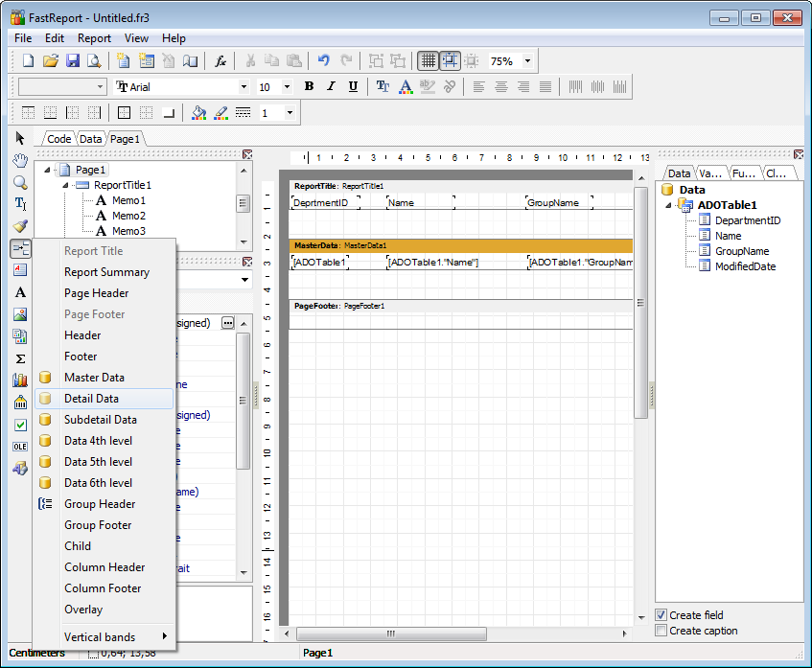Apply Underline formatting
The width and height of the screenshot is (812, 668).
[353, 86]
